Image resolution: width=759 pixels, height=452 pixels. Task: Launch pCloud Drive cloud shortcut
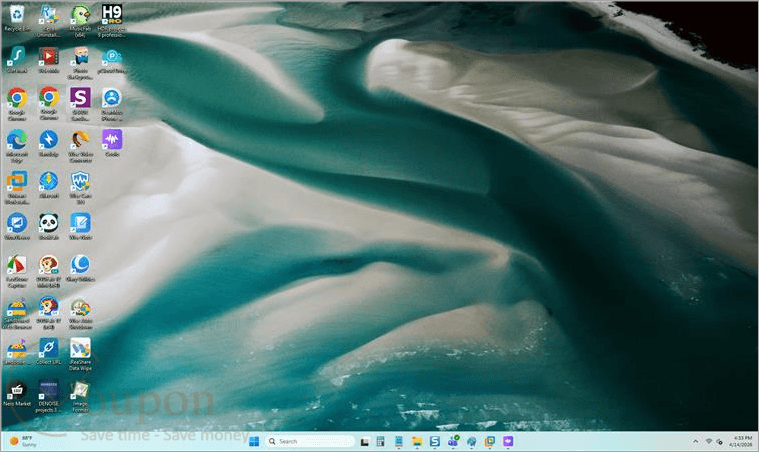point(112,60)
